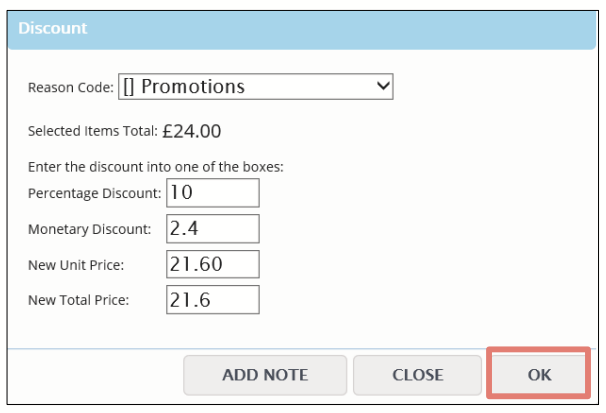
Task: Click the Reason Code label
Action: tap(71, 88)
